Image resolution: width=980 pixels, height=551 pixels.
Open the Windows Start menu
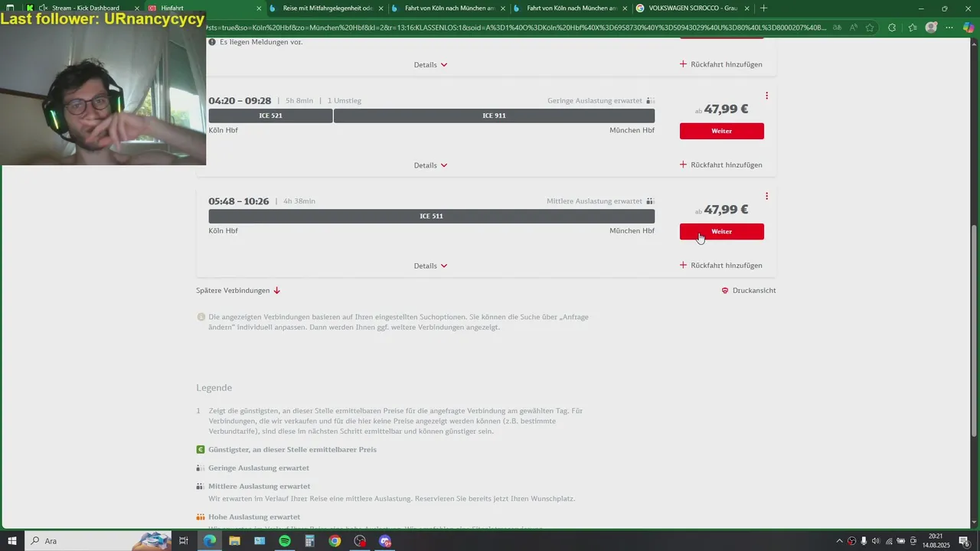point(11,541)
